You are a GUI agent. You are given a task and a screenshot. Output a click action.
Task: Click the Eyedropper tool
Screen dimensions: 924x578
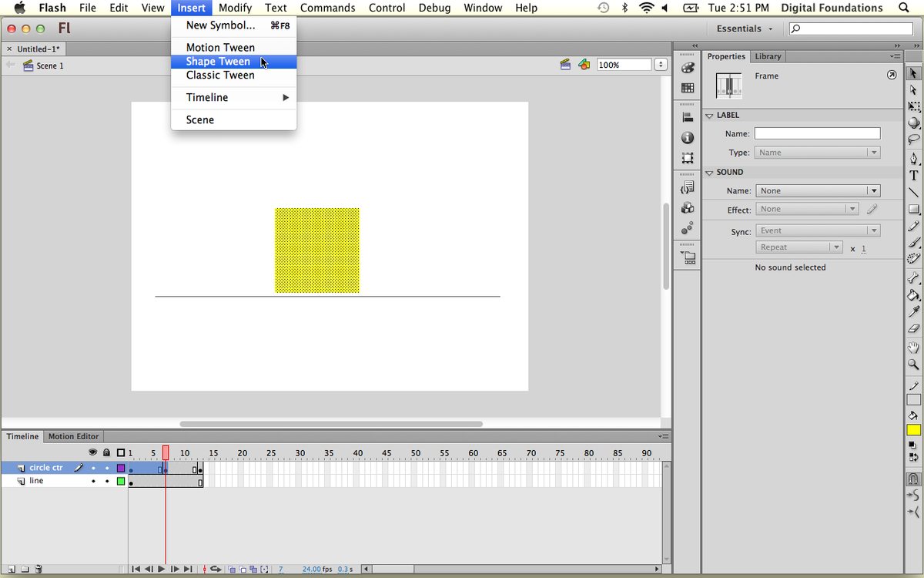point(914,311)
